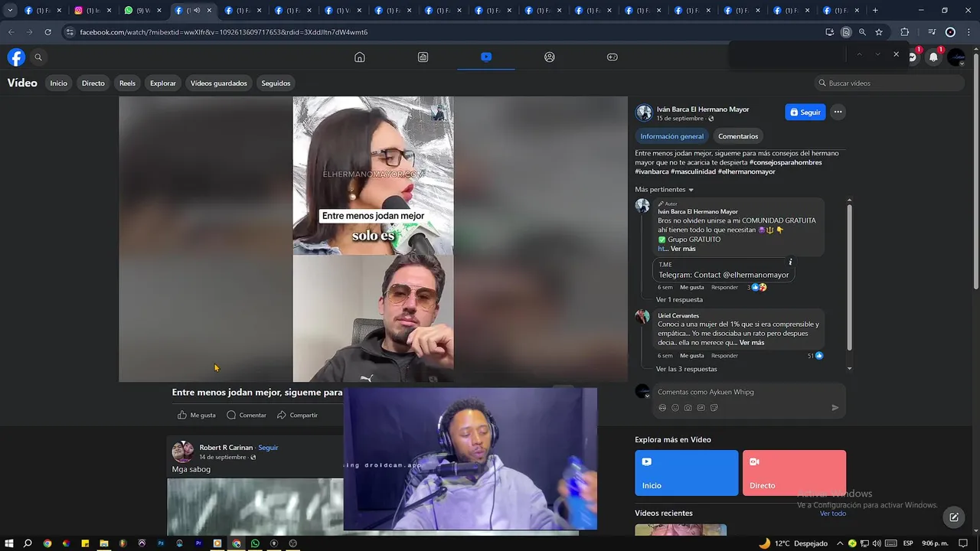Open the Seguidos tab
This screenshot has width=980, height=551.
276,83
